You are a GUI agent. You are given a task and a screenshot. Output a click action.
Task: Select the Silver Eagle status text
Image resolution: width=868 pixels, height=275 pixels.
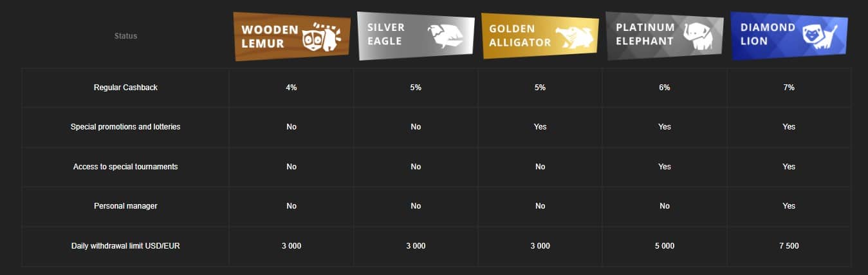coord(386,35)
